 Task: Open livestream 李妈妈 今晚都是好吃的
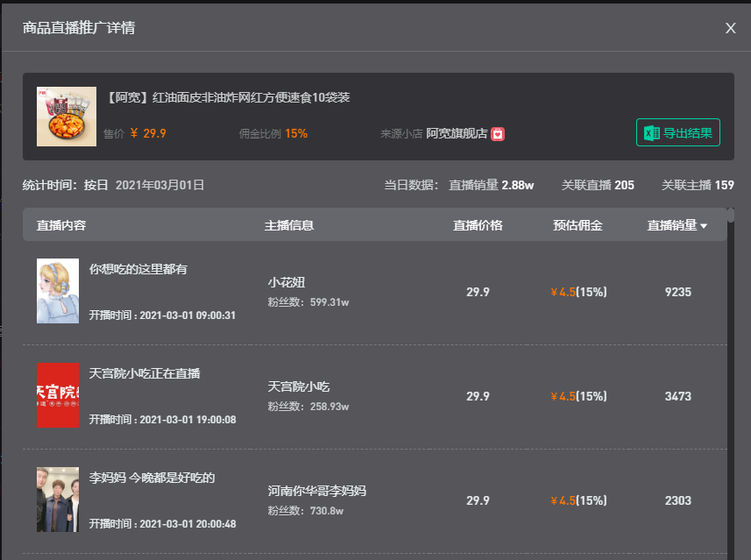152,478
